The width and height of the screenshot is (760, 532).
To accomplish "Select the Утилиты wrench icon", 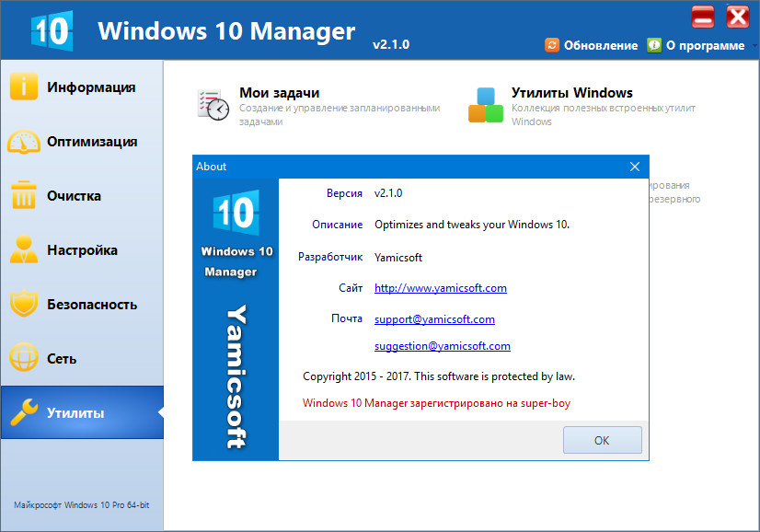I will 24,412.
